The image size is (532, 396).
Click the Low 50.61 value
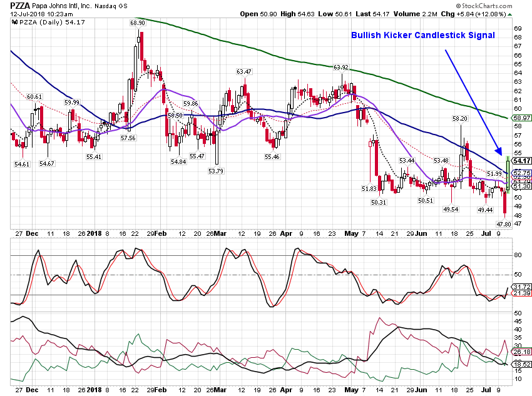[335, 14]
